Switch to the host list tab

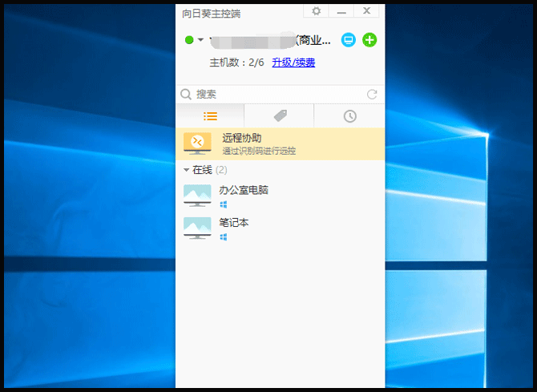pos(210,116)
